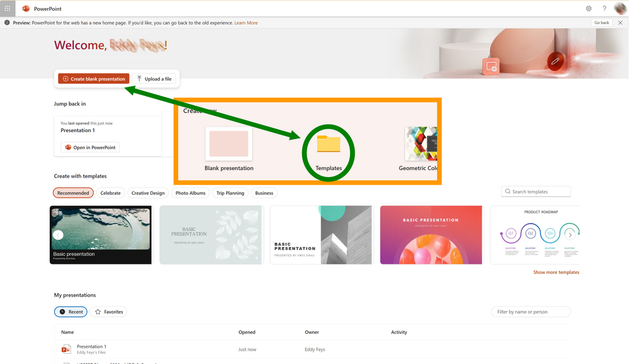Select the Recommended template filter
This screenshot has width=629, height=364.
73,193
